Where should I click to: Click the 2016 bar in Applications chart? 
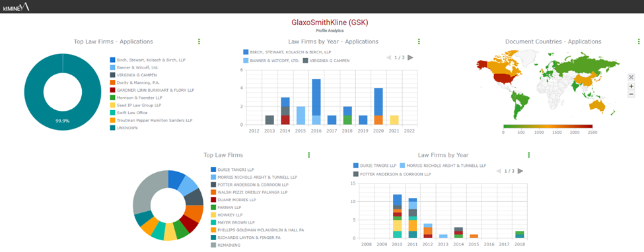tap(316, 102)
